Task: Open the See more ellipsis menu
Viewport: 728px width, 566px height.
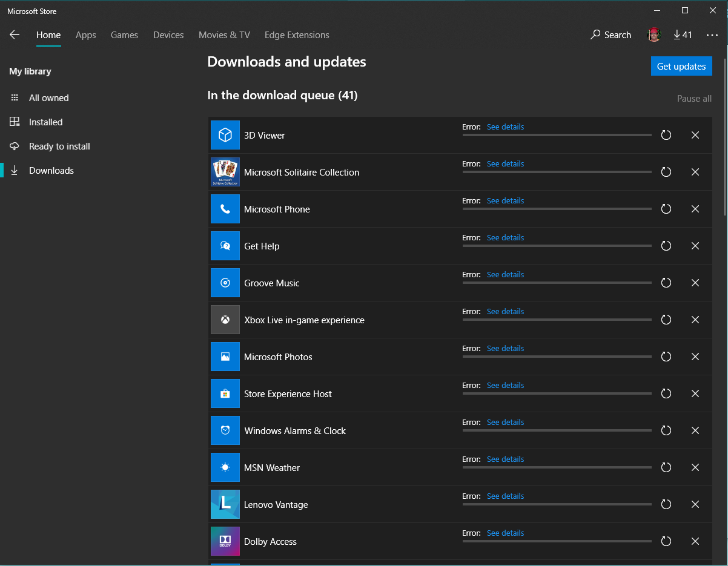Action: [x=712, y=35]
